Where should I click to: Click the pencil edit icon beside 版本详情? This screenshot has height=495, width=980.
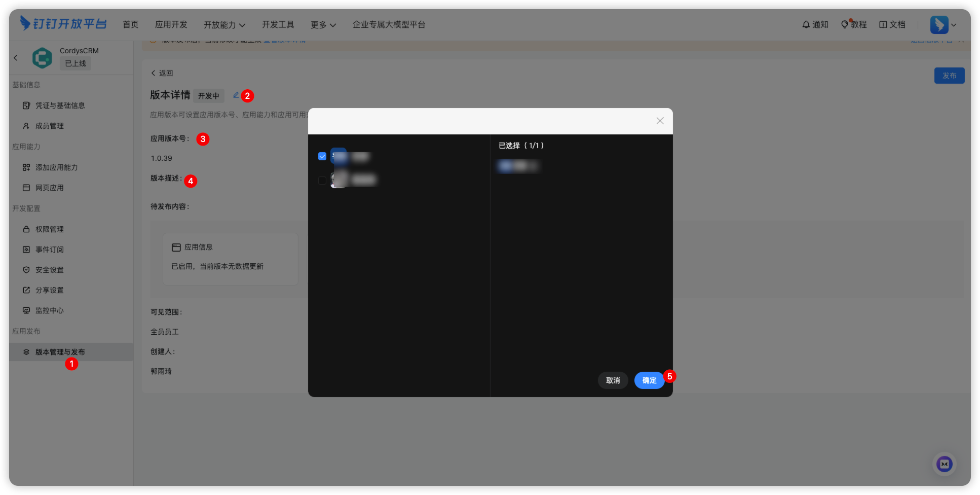pos(236,95)
